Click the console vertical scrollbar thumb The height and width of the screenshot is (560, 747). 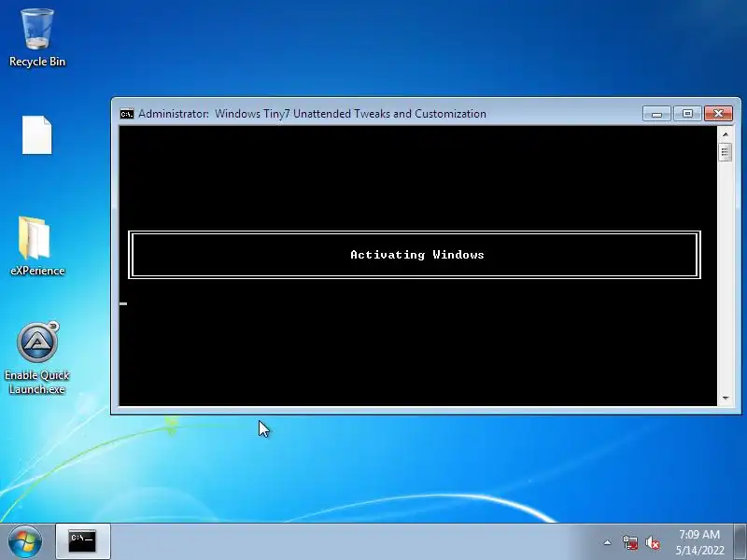(726, 152)
